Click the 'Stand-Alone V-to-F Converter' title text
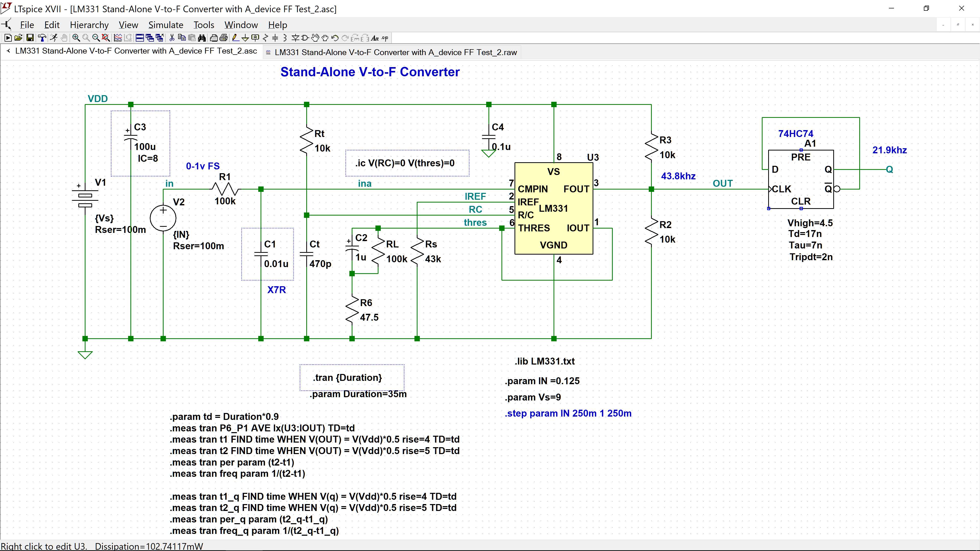980x551 pixels. tap(370, 72)
